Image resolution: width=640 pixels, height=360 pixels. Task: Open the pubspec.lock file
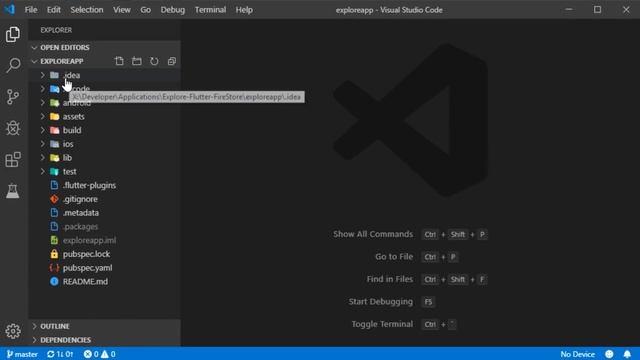click(86, 254)
